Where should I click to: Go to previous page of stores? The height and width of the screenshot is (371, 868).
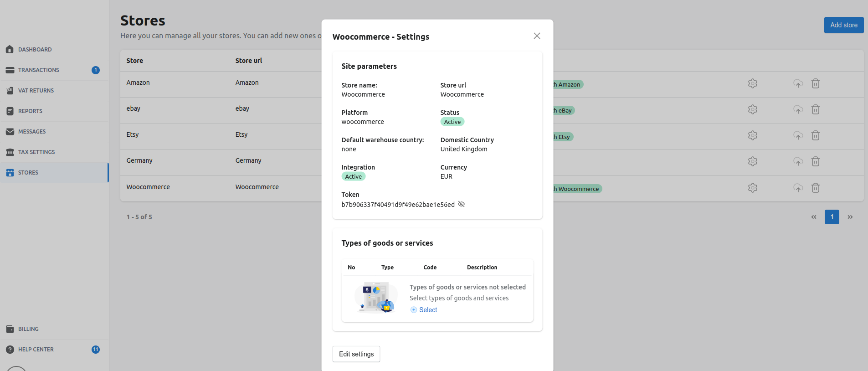[x=814, y=217]
